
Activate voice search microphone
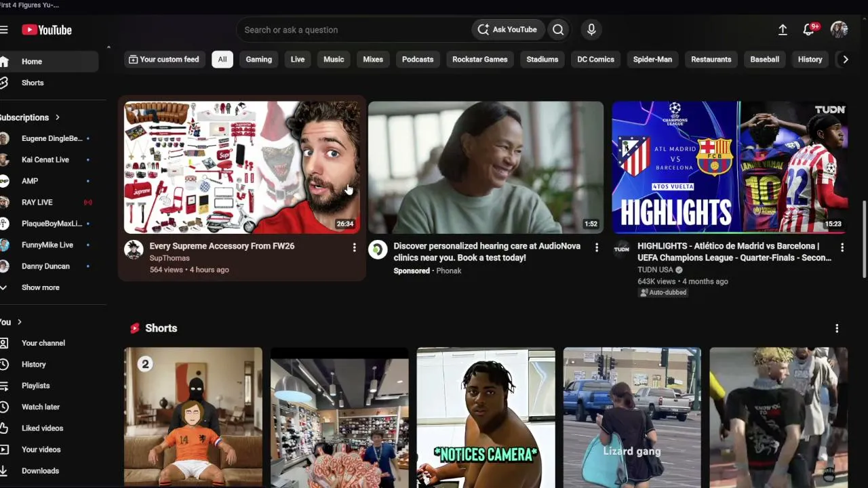(x=591, y=30)
